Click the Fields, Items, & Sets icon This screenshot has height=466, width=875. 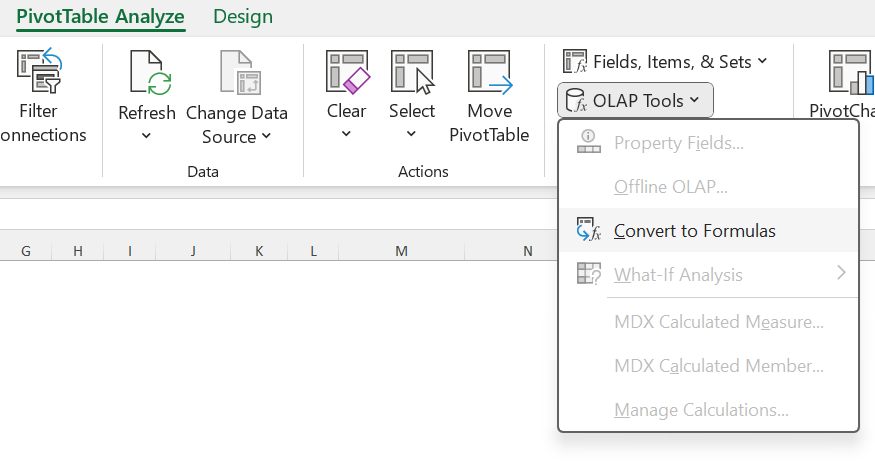[x=575, y=61]
